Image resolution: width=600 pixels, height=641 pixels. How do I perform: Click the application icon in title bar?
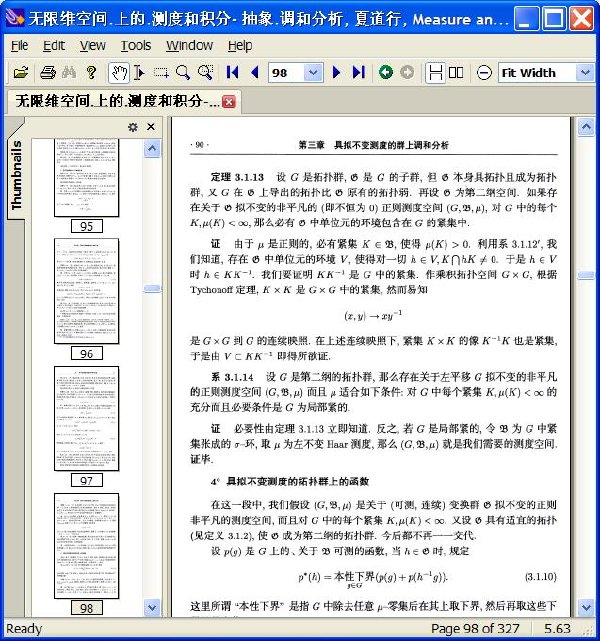click(15, 18)
